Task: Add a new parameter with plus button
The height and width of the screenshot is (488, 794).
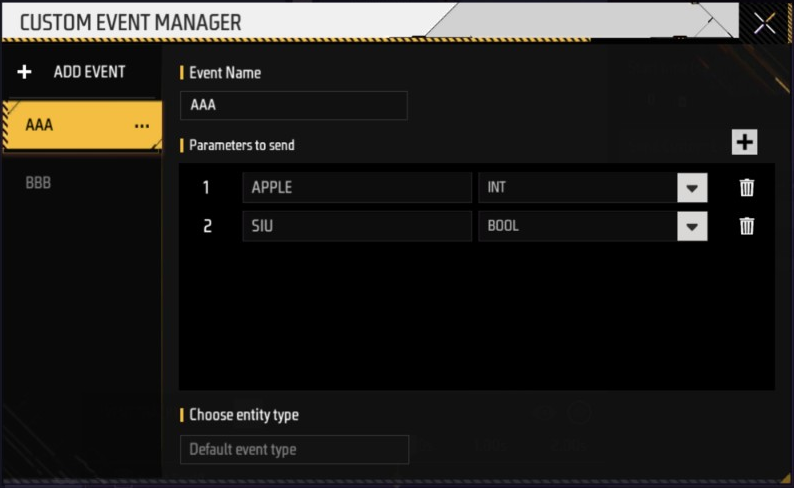Action: 744,143
